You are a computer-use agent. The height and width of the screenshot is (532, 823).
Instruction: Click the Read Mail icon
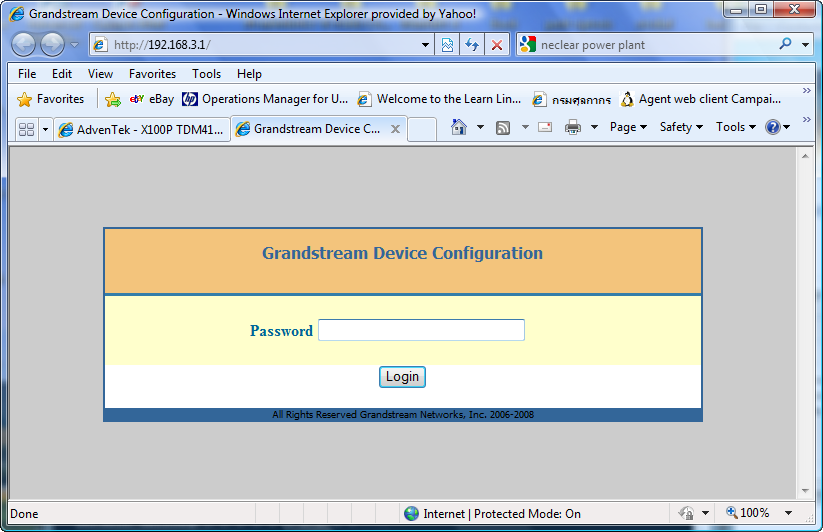click(x=545, y=127)
